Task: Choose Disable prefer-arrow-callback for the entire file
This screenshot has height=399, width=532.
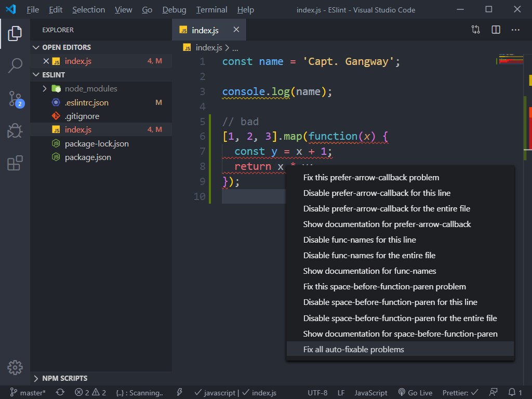Action: tap(401, 209)
